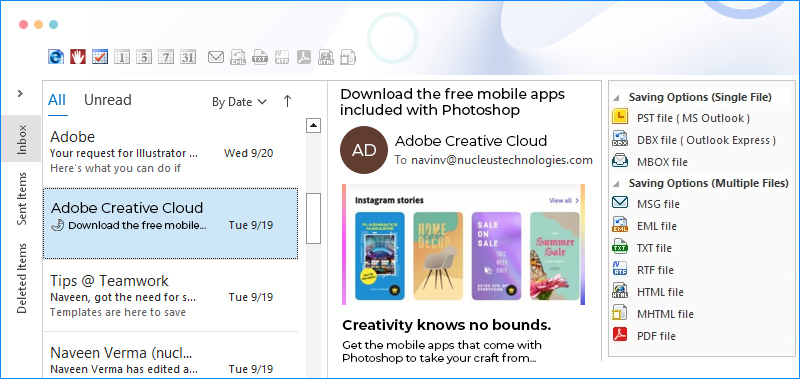This screenshot has width=800, height=379.
Task: Click the HTML file icon in saving options
Action: click(x=620, y=291)
